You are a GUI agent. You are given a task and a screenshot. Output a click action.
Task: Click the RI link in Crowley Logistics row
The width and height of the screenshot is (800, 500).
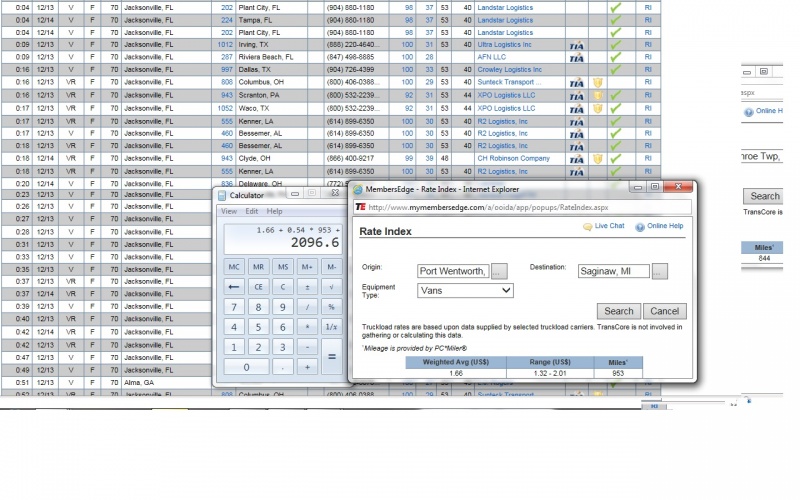click(x=648, y=69)
